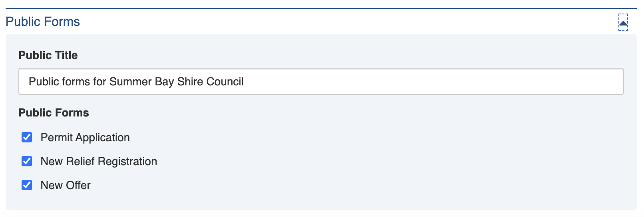The image size is (644, 217).
Task: Collapse the Public Forms section arrow
Action: 623,23
